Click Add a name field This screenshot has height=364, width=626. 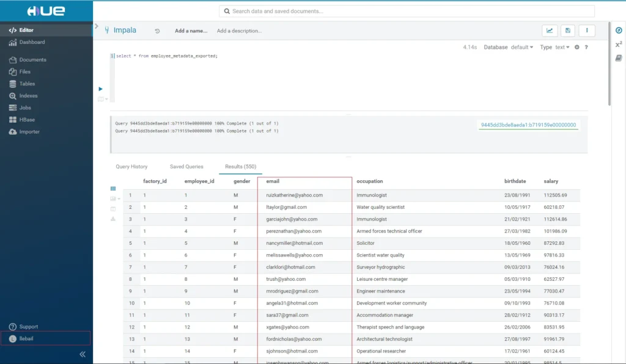click(x=191, y=31)
